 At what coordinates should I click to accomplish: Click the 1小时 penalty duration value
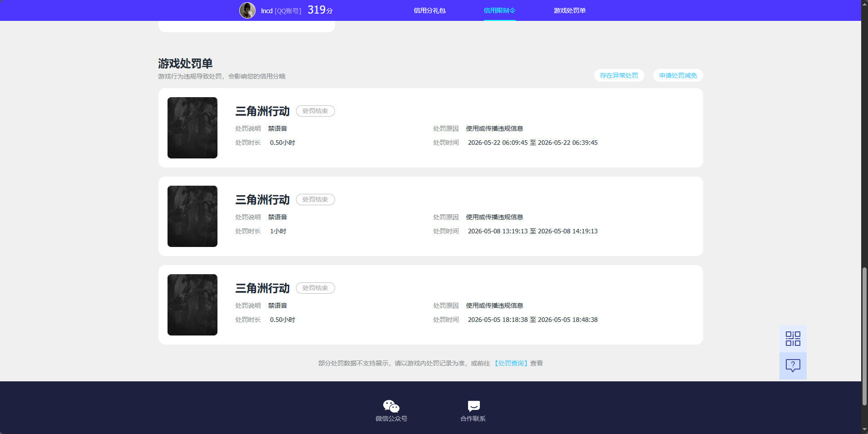pos(278,231)
